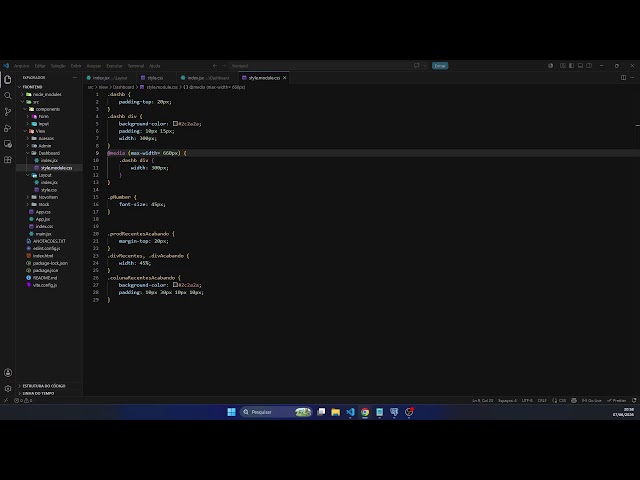The width and height of the screenshot is (640, 480).
Task: Click the color swatch on line 27
Action: pyautogui.click(x=175, y=284)
